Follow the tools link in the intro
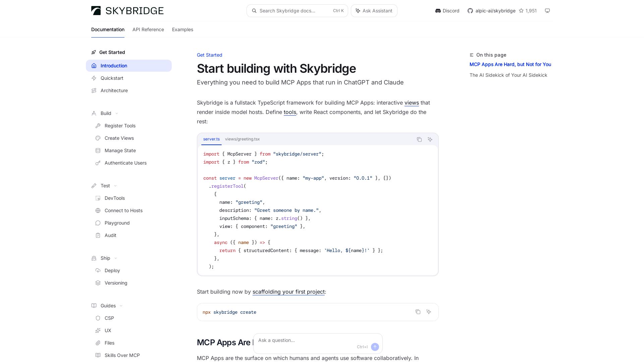644x362 pixels. click(290, 112)
